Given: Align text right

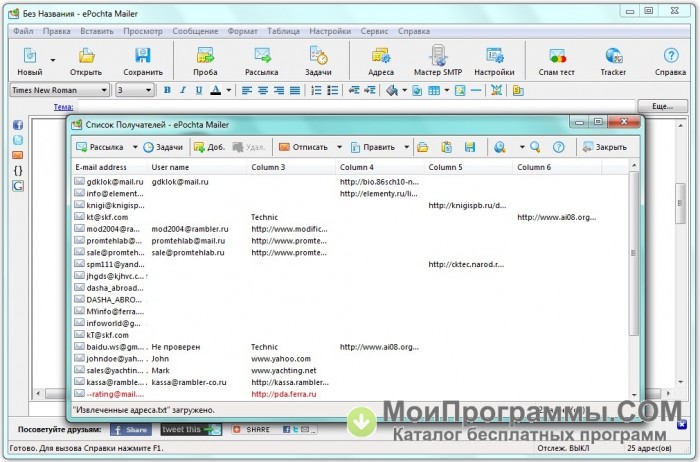Looking at the screenshot, I should coord(279,91).
